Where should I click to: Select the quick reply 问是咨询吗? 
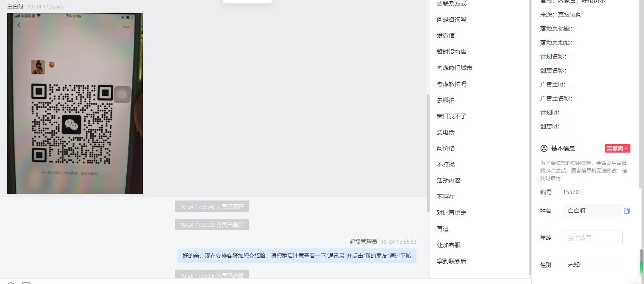click(452, 19)
